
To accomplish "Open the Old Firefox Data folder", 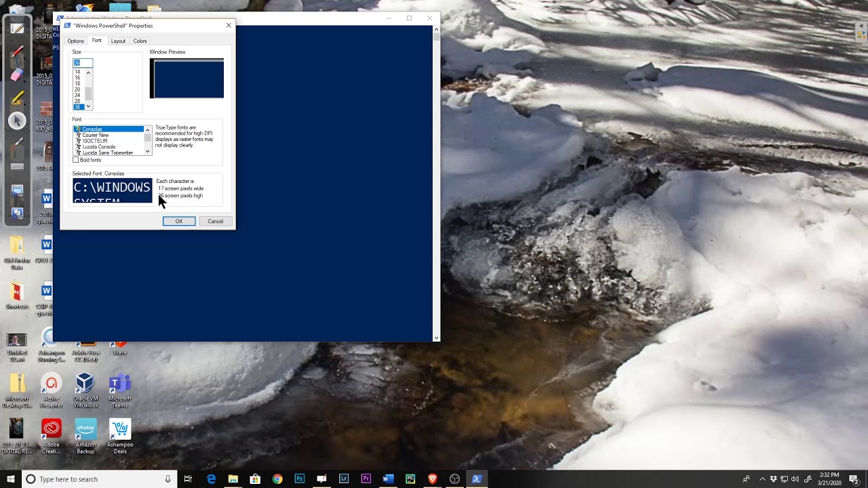I will [17, 253].
